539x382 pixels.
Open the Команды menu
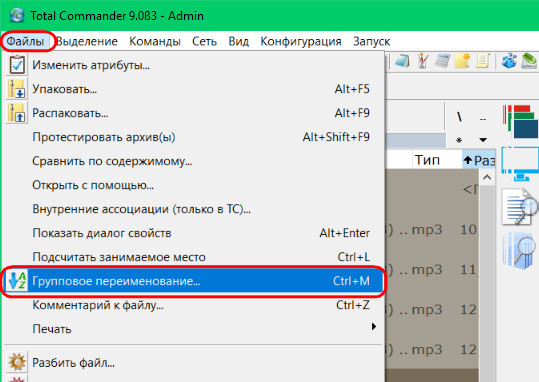coord(155,41)
